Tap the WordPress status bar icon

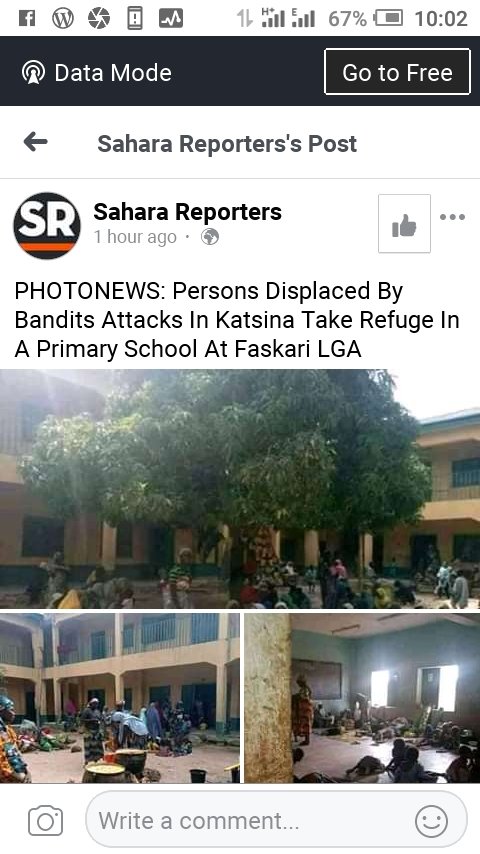point(63,19)
